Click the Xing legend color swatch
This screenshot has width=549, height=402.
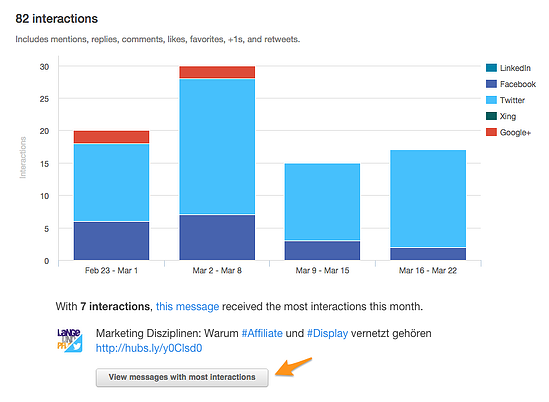[x=491, y=116]
